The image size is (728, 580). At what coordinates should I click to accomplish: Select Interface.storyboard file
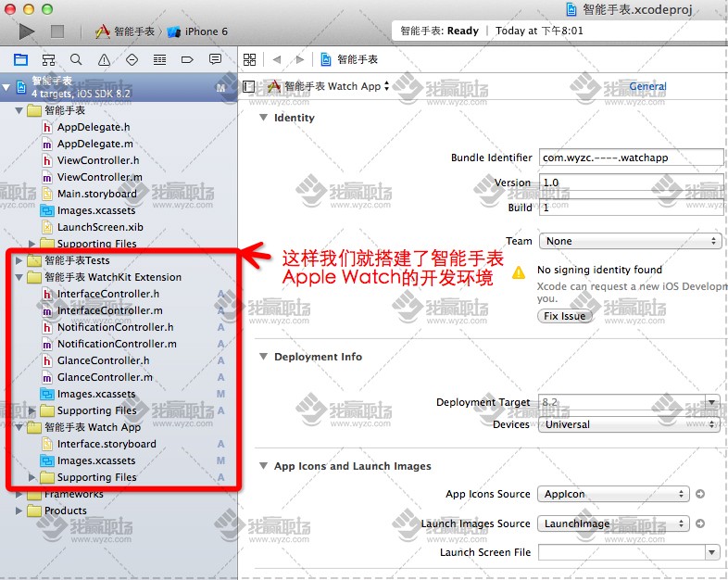(x=107, y=444)
